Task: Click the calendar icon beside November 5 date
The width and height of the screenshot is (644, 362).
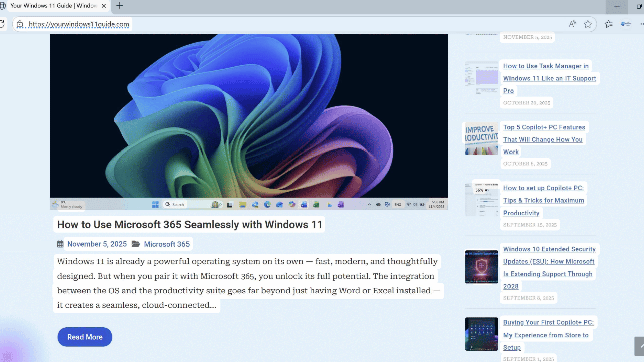Action: click(x=60, y=244)
